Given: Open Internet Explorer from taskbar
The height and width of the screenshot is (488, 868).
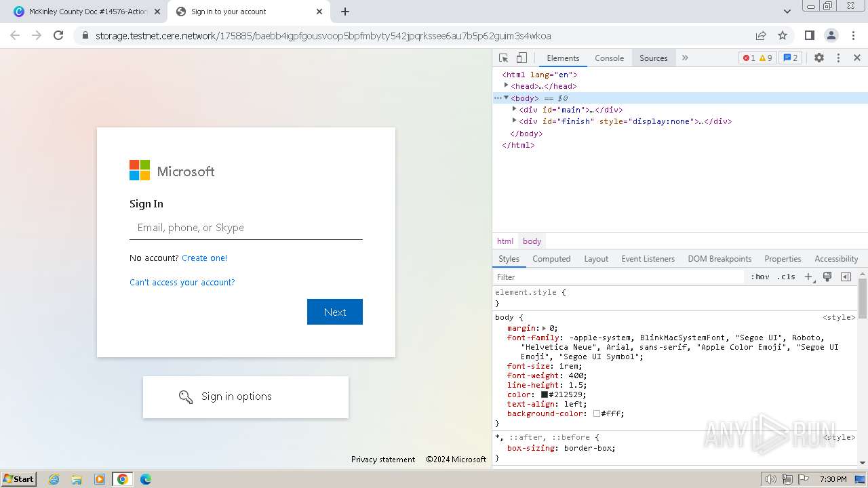Looking at the screenshot, I should [x=54, y=479].
